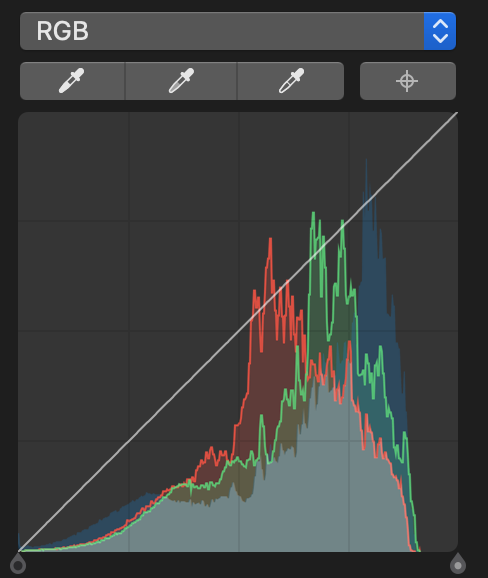Click the curve's top-right endpoint
488x578 pixels.
(457, 113)
